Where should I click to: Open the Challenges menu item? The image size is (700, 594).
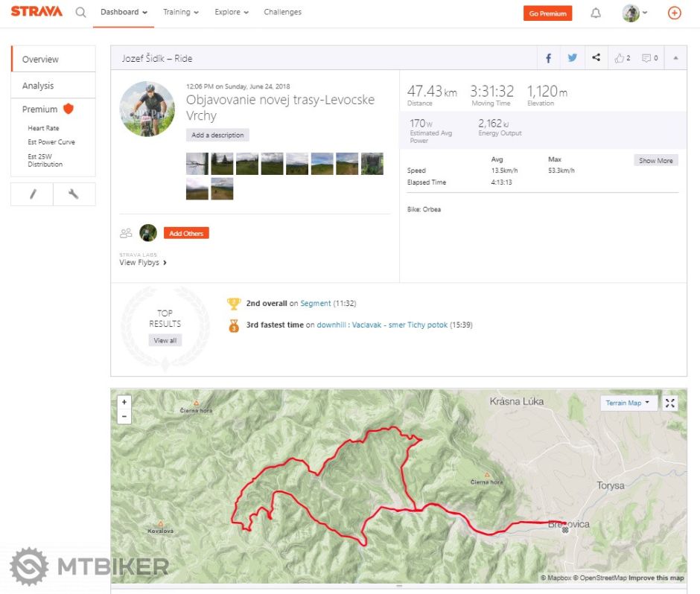(282, 12)
